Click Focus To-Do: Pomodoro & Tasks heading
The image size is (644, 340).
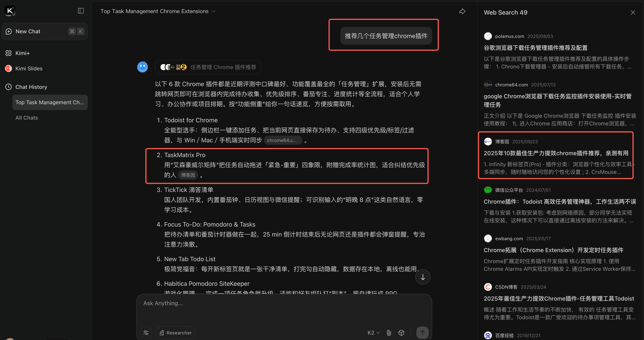point(210,224)
